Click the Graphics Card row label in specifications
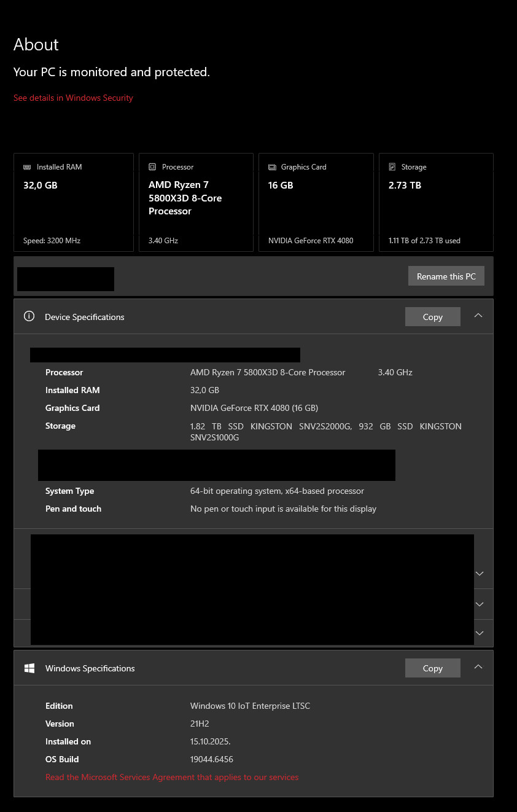517x812 pixels. coord(72,408)
